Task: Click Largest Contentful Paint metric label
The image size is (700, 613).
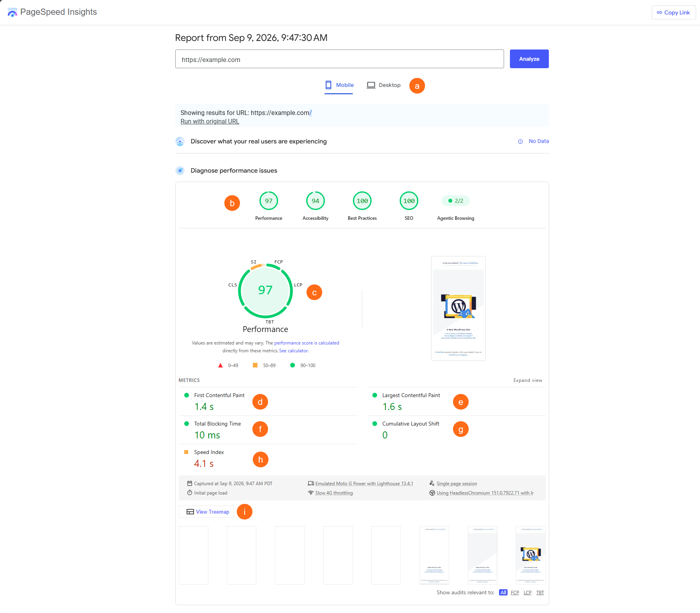Action: tap(411, 395)
